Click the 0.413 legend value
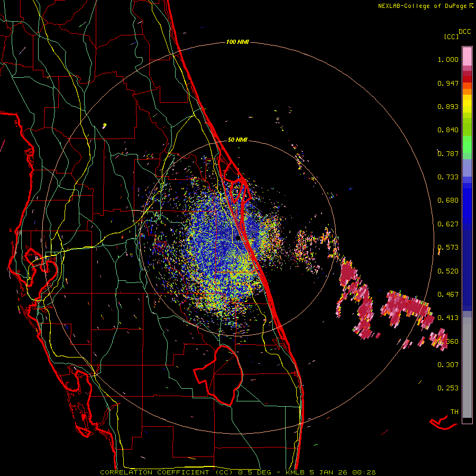Viewport: 476px width, 476px height. click(x=448, y=318)
